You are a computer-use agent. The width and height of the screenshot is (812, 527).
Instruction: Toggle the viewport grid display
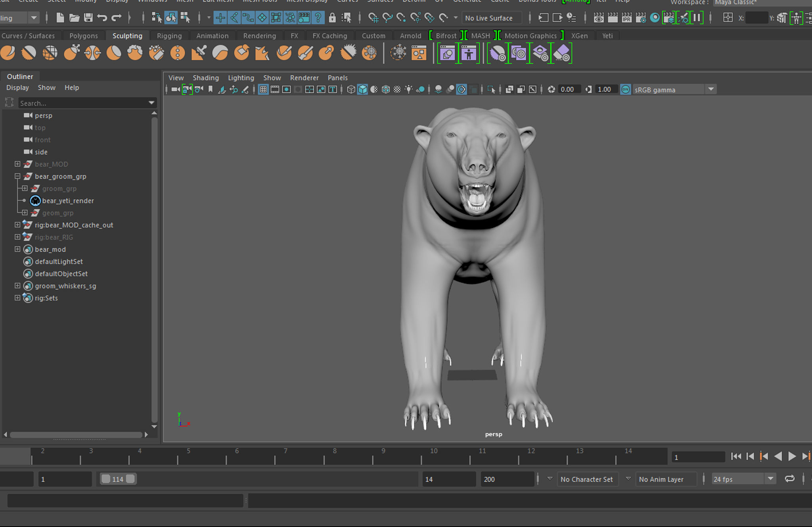tap(263, 89)
